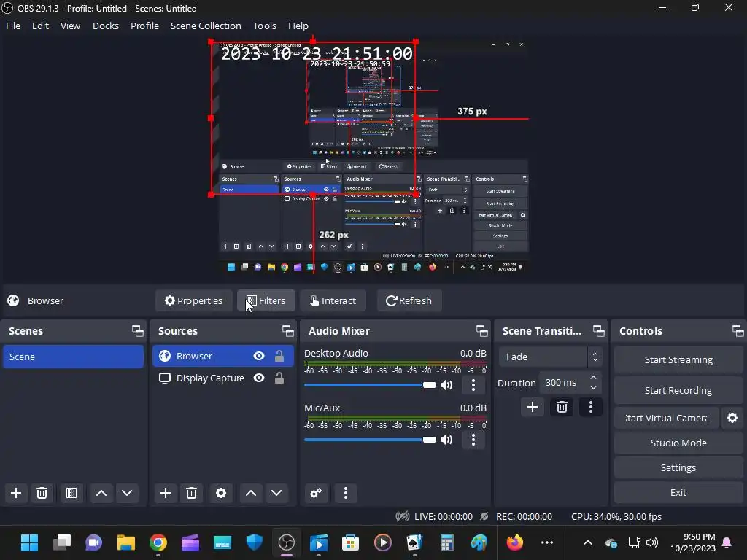The width and height of the screenshot is (747, 560).
Task: Pop out the Audio Mixer dock
Action: click(x=481, y=331)
